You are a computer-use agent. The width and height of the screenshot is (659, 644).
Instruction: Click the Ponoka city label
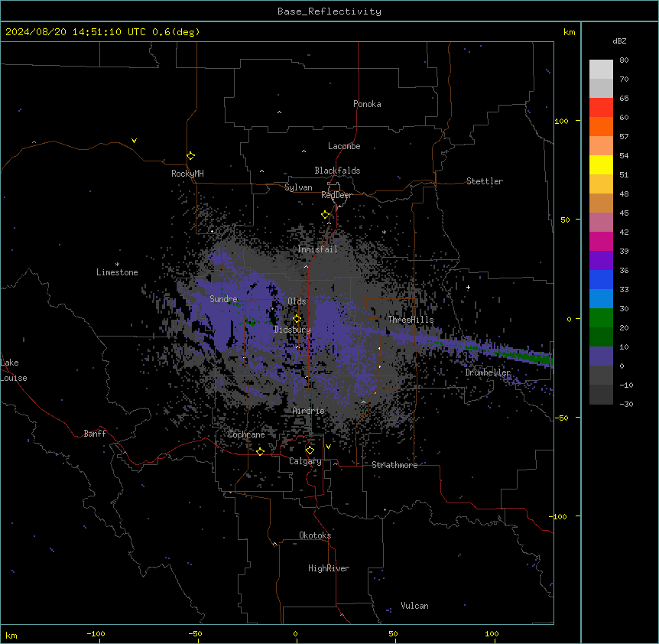pyautogui.click(x=367, y=104)
